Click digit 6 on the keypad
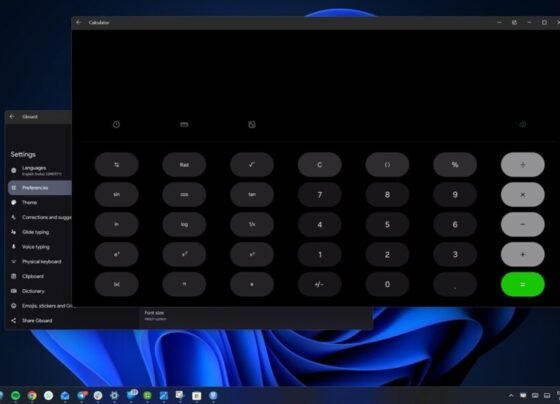560x404 pixels. pos(455,225)
